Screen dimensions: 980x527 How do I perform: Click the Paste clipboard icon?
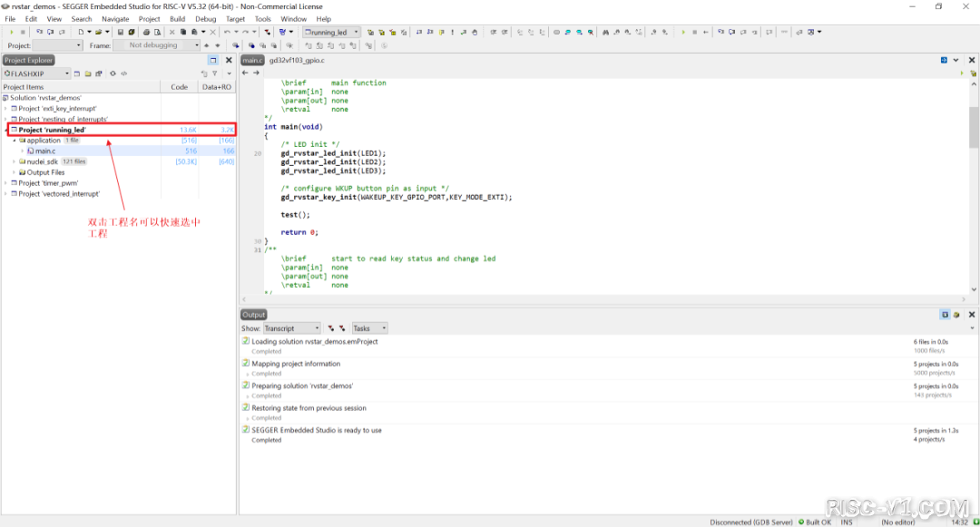coord(194,32)
